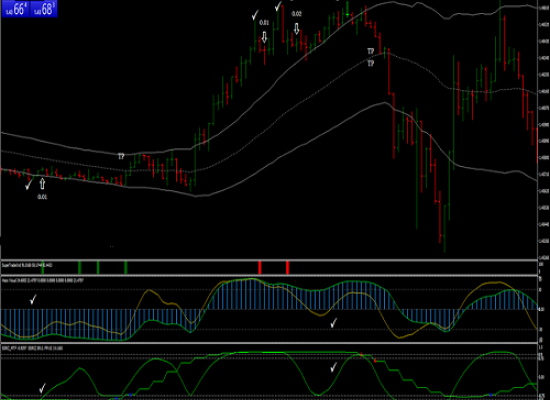
Task: Select the checkmark left of the upper 0.01 label
Action: tap(255, 15)
